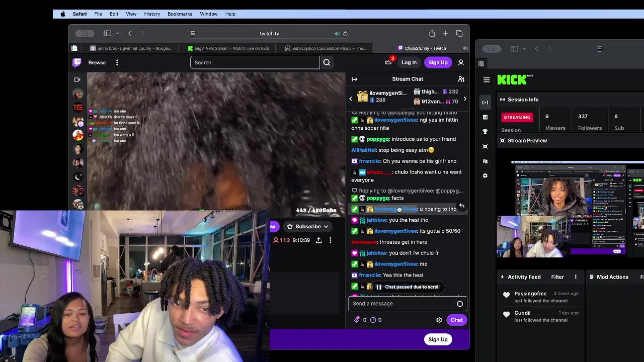Open Kick clips sidebar icon
This screenshot has width=644, height=362.
[485, 146]
